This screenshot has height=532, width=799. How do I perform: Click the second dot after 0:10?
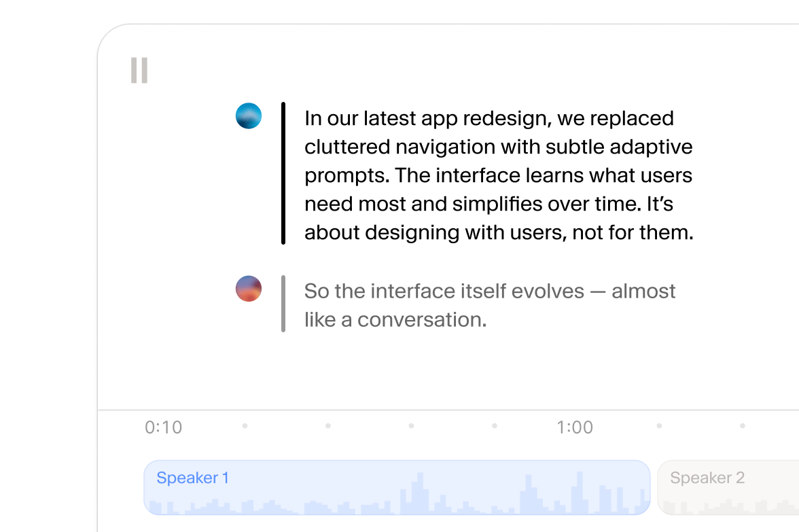point(327,426)
